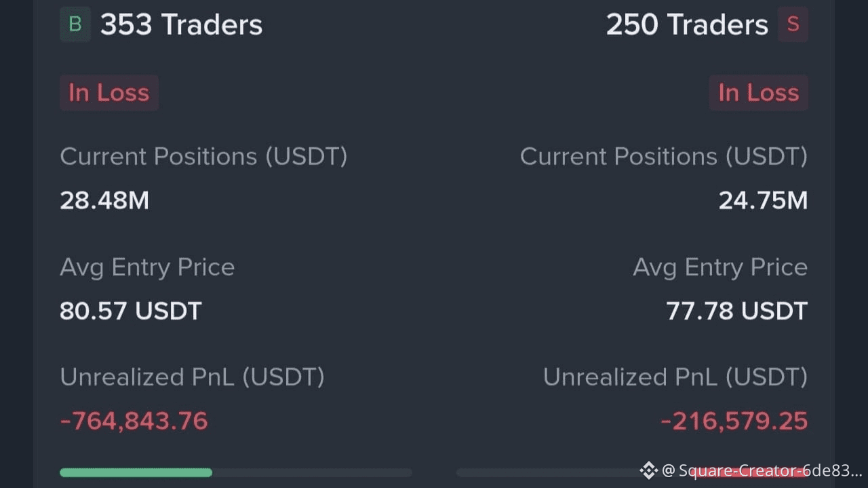Screen dimensions: 868x488
Task: Click the 353 Traders heading
Action: 181,25
